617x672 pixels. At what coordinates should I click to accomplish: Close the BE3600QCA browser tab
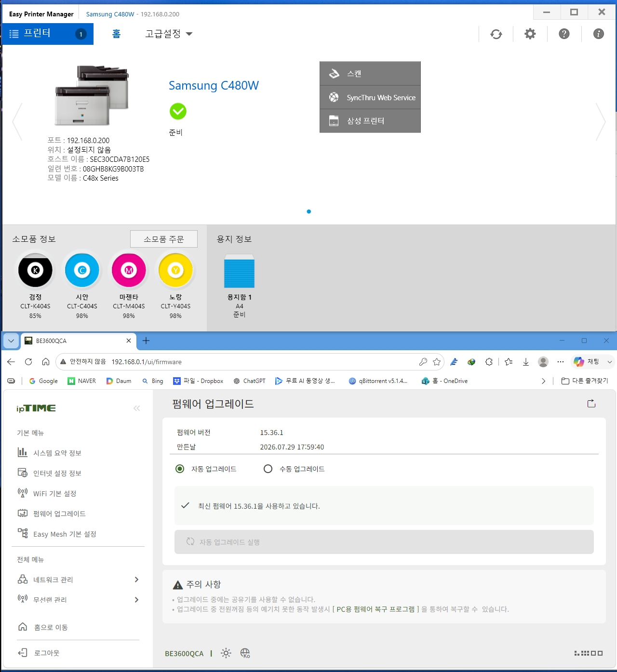[129, 341]
